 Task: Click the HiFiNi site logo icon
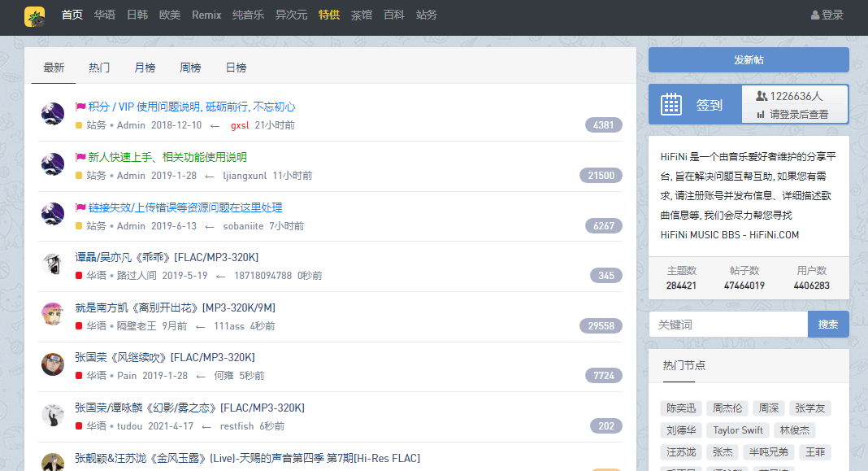(x=35, y=16)
